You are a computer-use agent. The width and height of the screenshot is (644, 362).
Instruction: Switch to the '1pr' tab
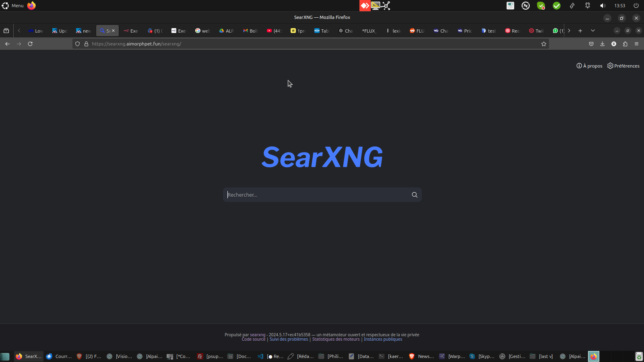(x=298, y=31)
